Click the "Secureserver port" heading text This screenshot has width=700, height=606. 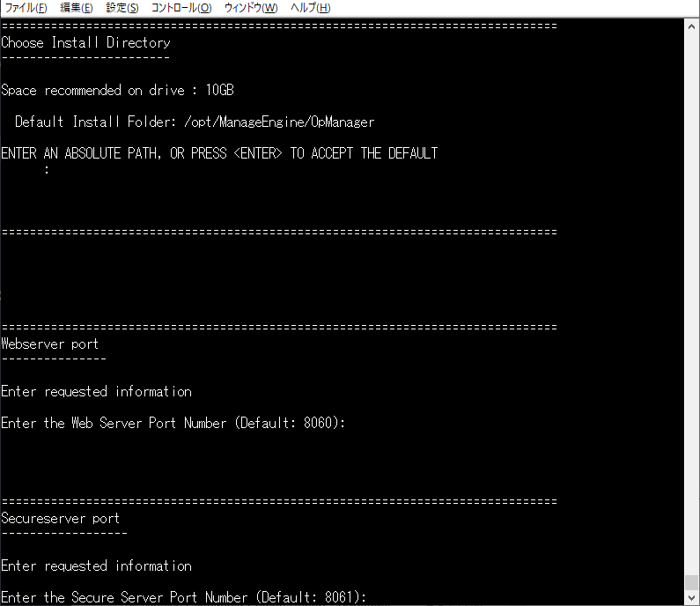click(x=61, y=518)
